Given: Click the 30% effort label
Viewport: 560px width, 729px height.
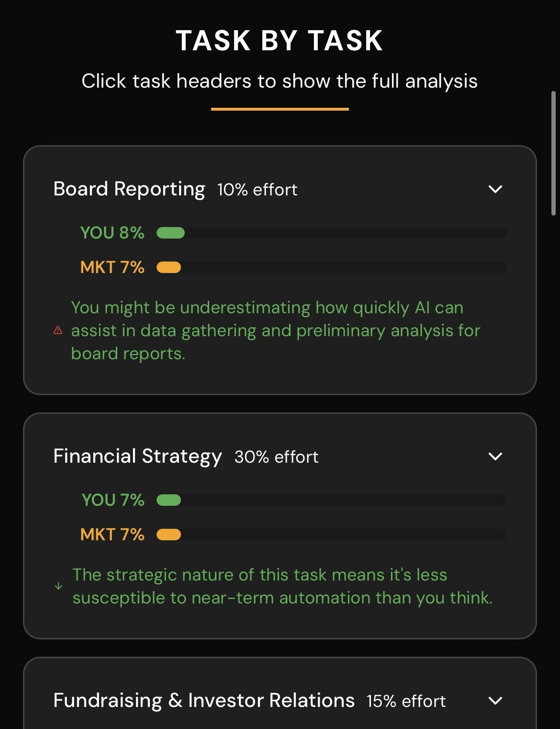Looking at the screenshot, I should (x=276, y=457).
